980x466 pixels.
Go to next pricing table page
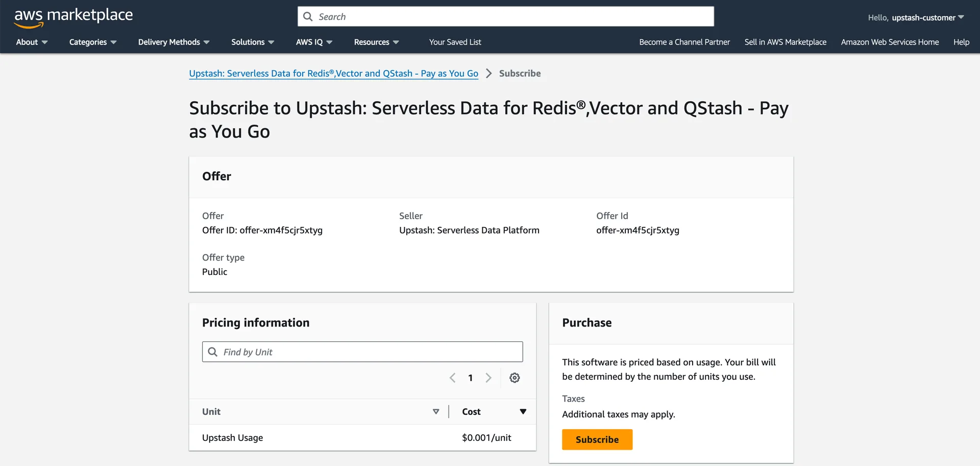[x=488, y=378]
